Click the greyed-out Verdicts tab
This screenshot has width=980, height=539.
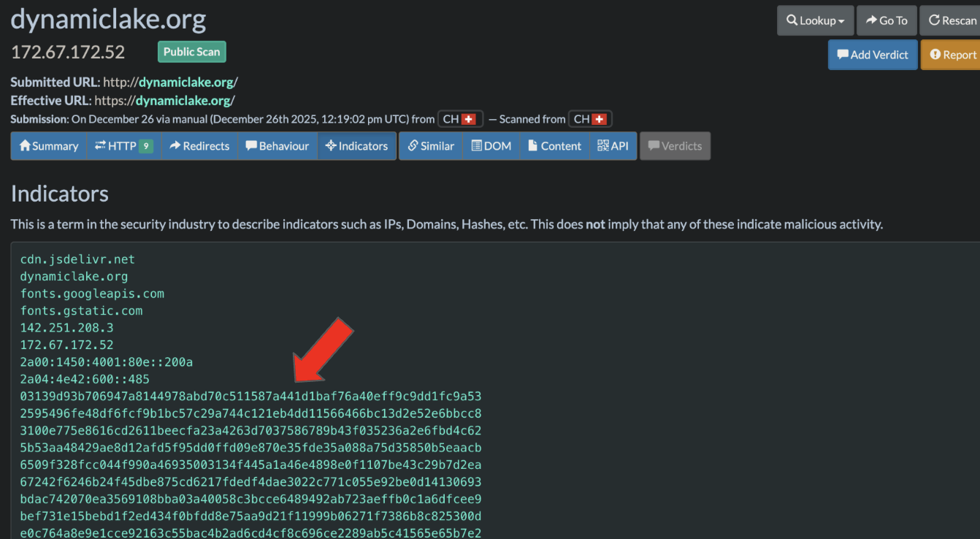[675, 146]
